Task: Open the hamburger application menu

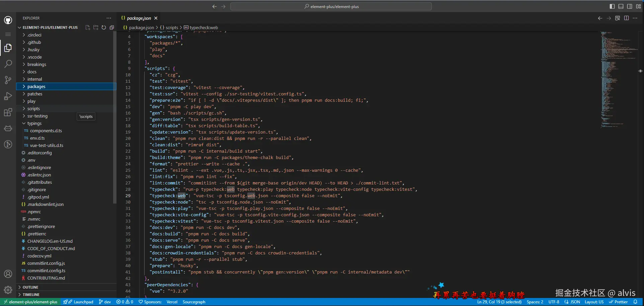Action: click(x=8, y=34)
